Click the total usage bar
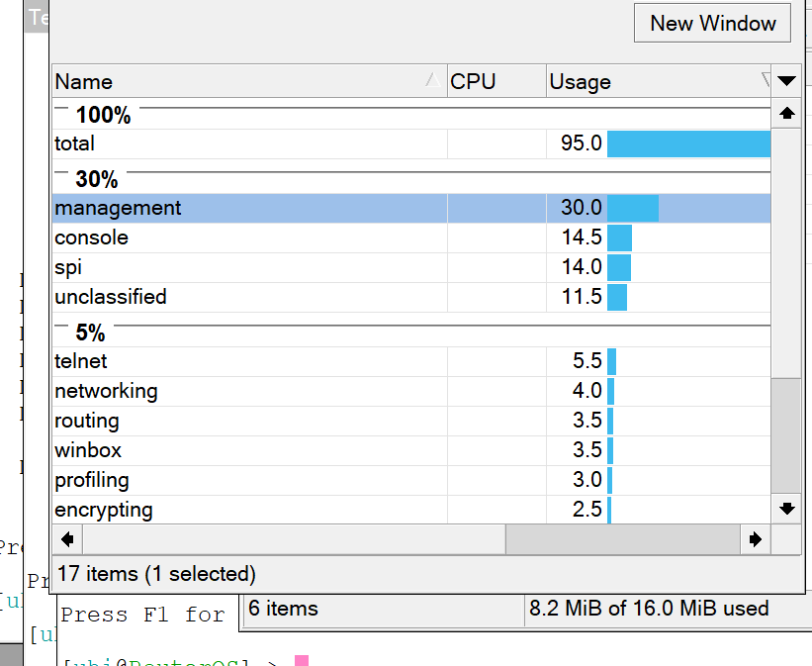Screen dimensions: 812x666 tap(688, 143)
